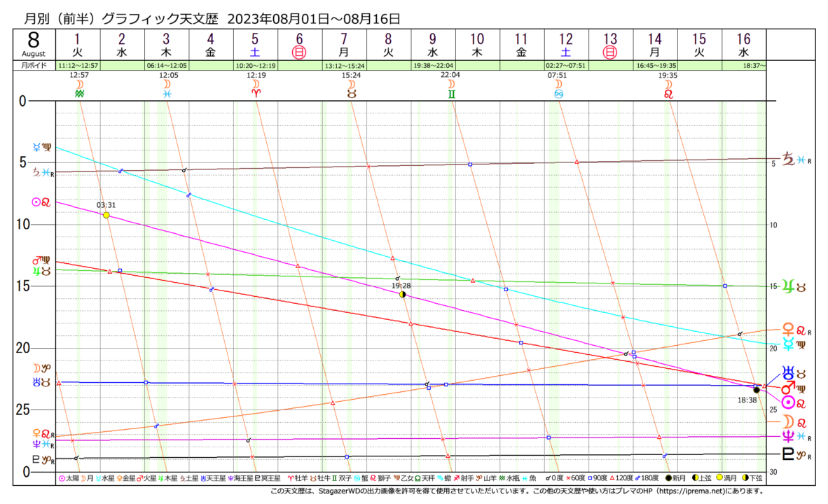Click the last quarter moon marker at 19:28

pos(403,294)
